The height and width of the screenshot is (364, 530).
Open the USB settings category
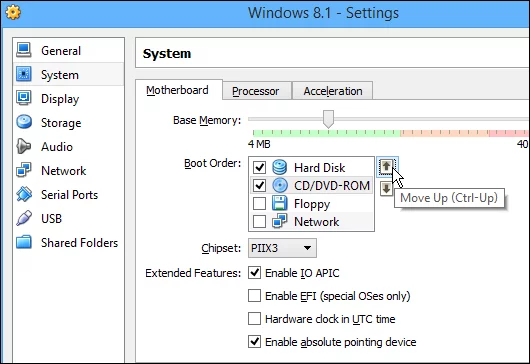click(x=69, y=218)
